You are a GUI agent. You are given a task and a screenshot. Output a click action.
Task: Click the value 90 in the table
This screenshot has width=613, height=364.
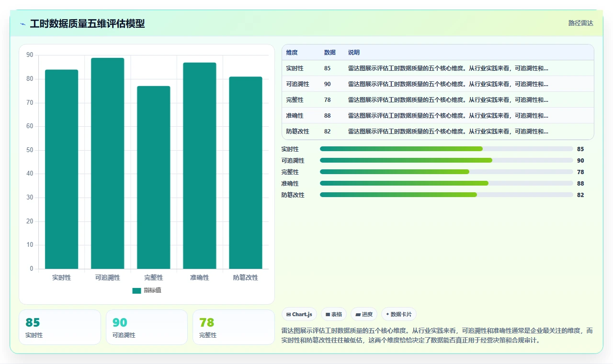[x=328, y=84]
